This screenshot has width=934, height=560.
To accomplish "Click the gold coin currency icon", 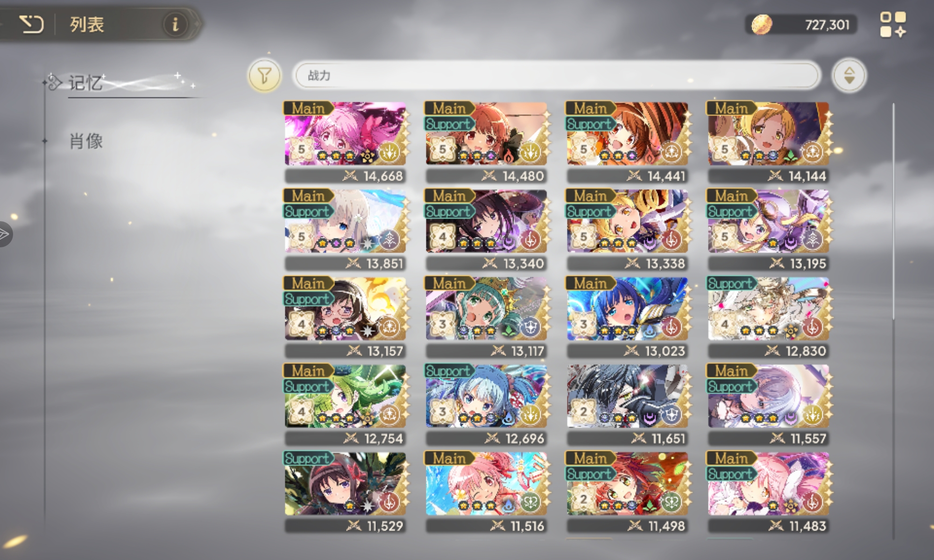I will point(761,24).
